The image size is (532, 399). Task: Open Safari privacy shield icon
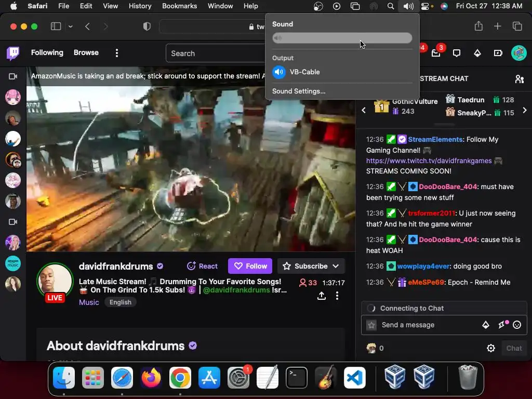147,26
